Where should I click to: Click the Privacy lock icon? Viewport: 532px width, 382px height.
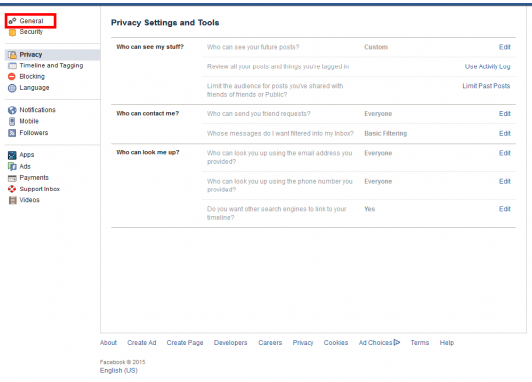(x=12, y=55)
